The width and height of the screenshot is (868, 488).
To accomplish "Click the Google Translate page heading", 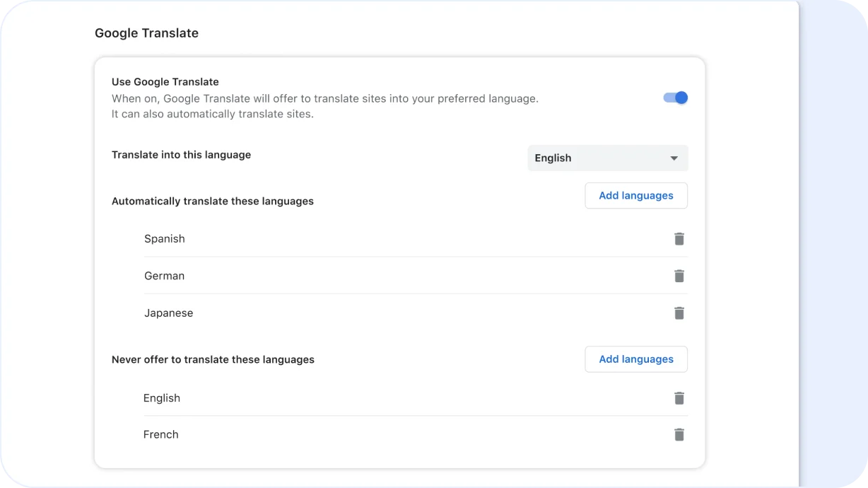I will pyautogui.click(x=146, y=33).
